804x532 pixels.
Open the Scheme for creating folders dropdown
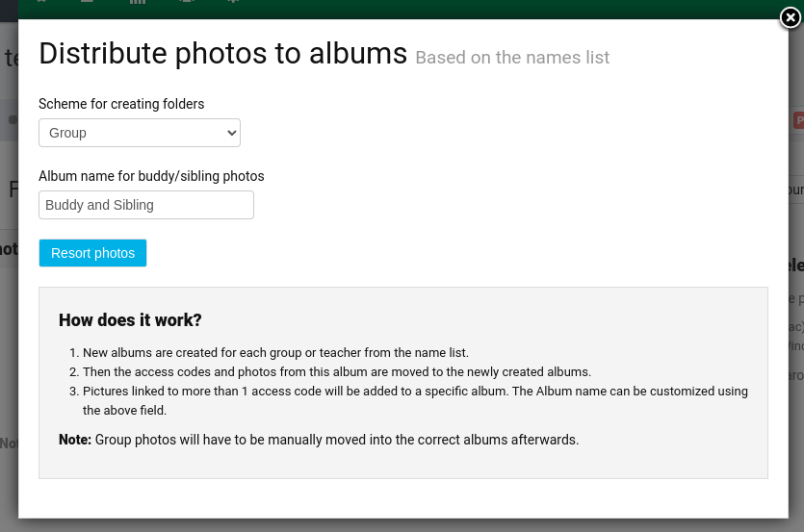pyautogui.click(x=140, y=133)
